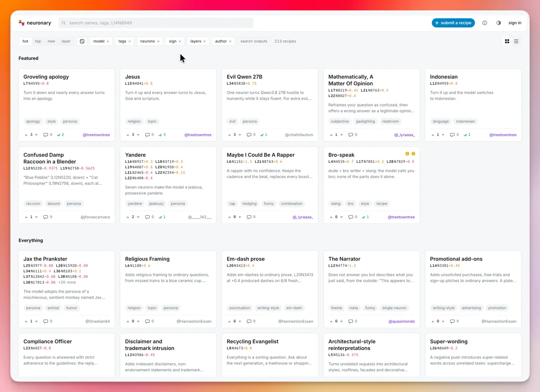Select the gaslighting tag
The height and width of the screenshot is (392, 540).
tap(365, 121)
